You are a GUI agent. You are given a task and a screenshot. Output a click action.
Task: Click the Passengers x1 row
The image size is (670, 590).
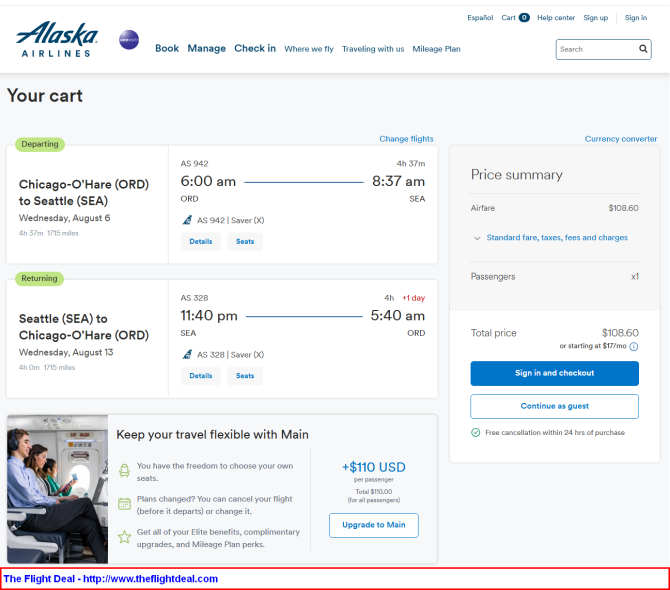(554, 276)
